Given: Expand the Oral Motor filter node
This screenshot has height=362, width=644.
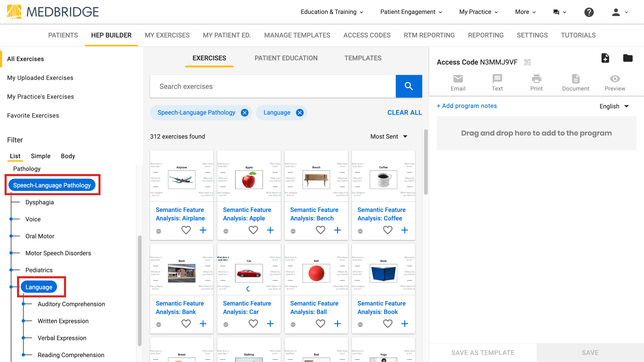Looking at the screenshot, I should pyautogui.click(x=11, y=236).
